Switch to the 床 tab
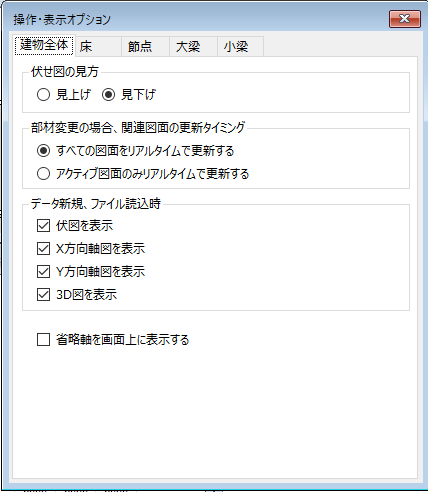428x492 pixels. [x=98, y=46]
